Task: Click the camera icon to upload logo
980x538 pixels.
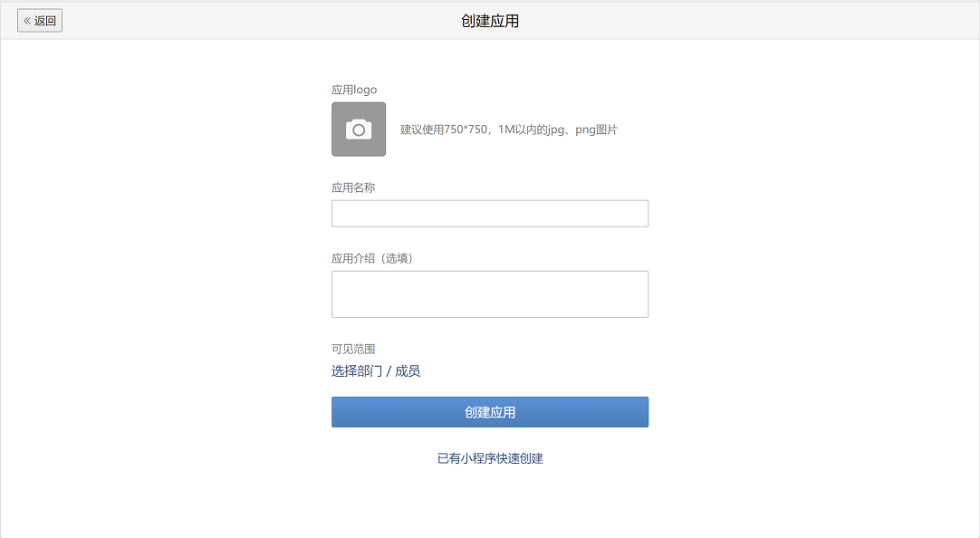Action: tap(359, 130)
